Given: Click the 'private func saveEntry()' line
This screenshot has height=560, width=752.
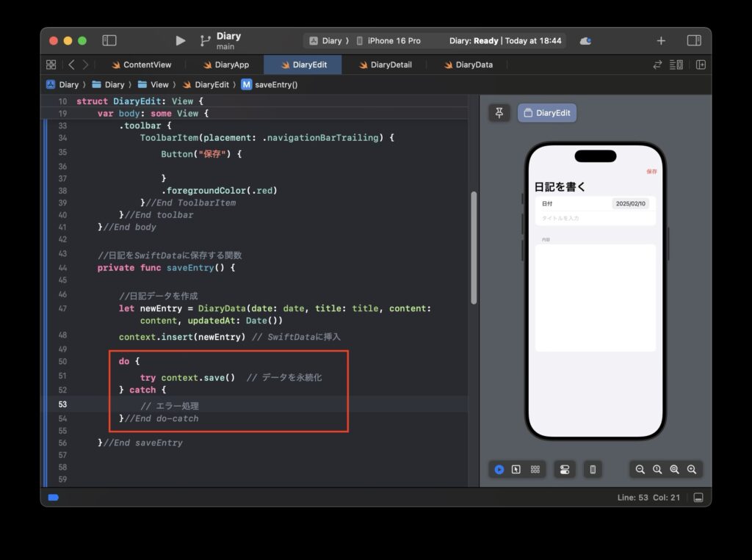Looking at the screenshot, I should point(166,268).
